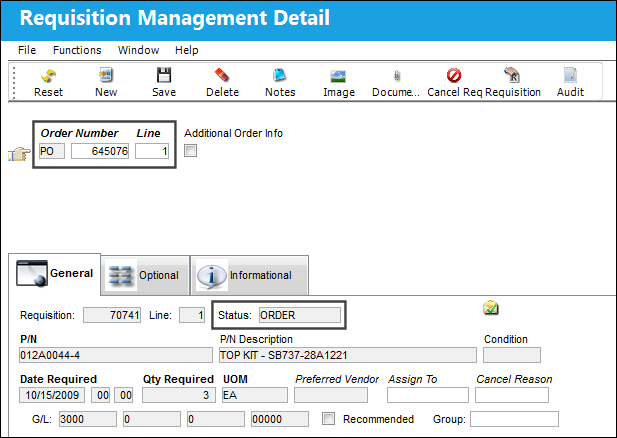Viewport: 617px width, 438px height.
Task: Save the requisition using Save icon
Action: pyautogui.click(x=164, y=75)
